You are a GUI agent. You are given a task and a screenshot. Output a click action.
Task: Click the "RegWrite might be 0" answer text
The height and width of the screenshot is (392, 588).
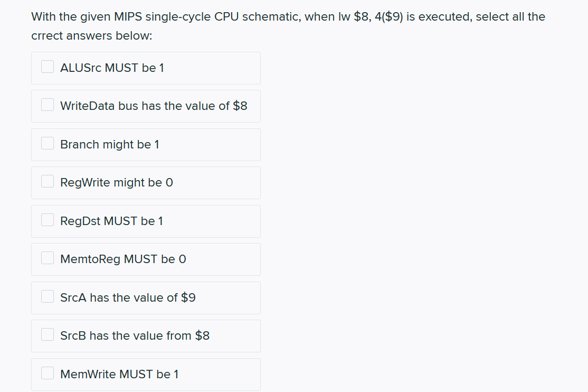(116, 182)
